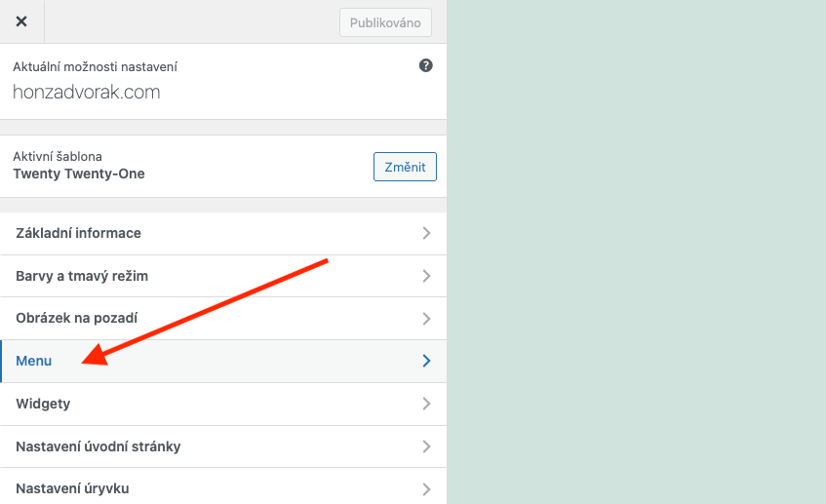Expand chevron beside Nastavení úryvku
This screenshot has height=504, width=826.
(427, 489)
